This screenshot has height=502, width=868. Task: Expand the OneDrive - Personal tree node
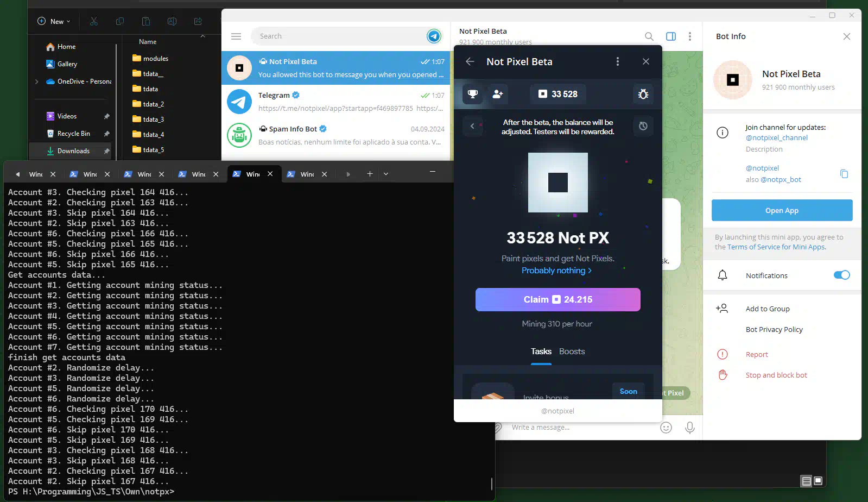point(36,81)
